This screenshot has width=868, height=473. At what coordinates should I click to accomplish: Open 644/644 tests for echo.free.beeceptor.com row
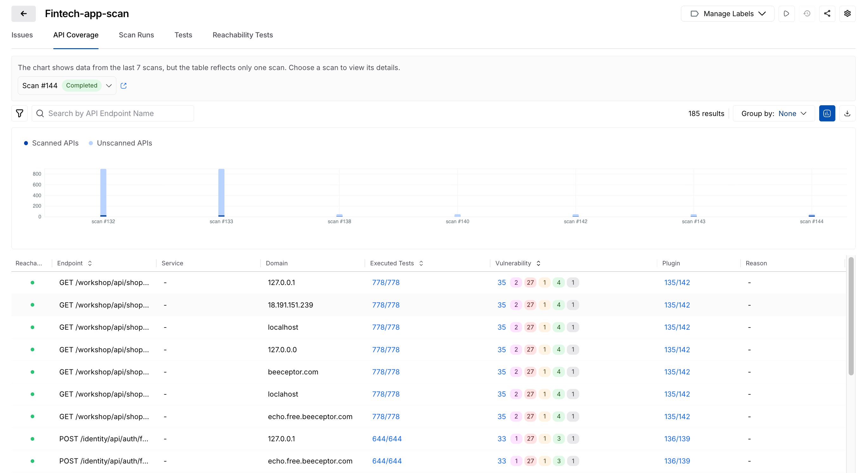[387, 461]
